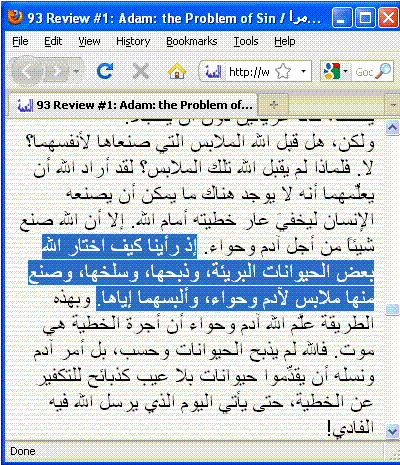The image size is (400, 465).
Task: Open the list all tabs dropdown
Action: (x=392, y=105)
